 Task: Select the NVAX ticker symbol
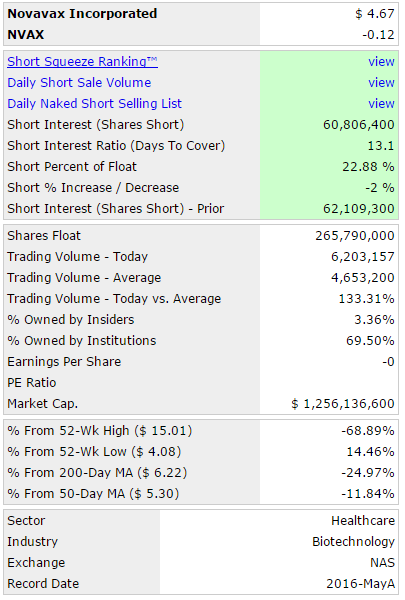click(x=26, y=35)
